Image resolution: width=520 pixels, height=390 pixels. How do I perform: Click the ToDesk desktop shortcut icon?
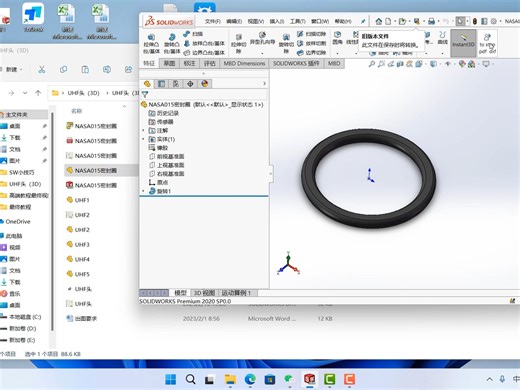pos(33,18)
